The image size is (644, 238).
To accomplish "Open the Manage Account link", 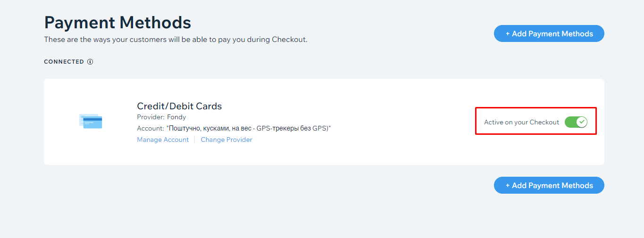I will (x=163, y=140).
